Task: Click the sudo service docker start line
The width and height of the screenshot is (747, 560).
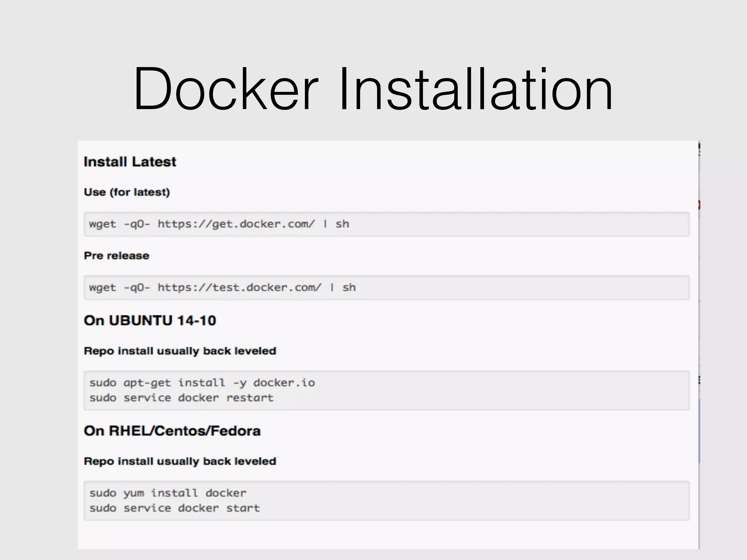Action: coord(174,508)
